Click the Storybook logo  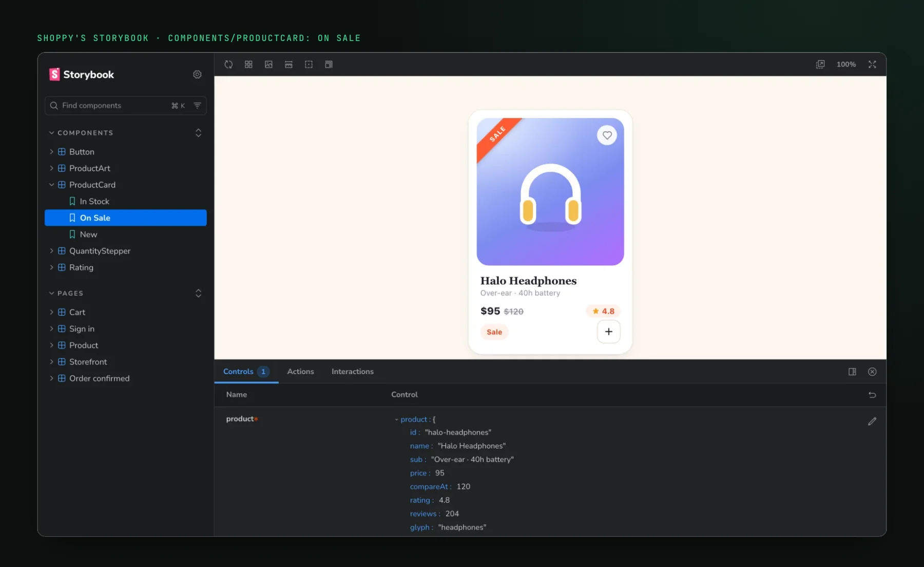tap(82, 74)
